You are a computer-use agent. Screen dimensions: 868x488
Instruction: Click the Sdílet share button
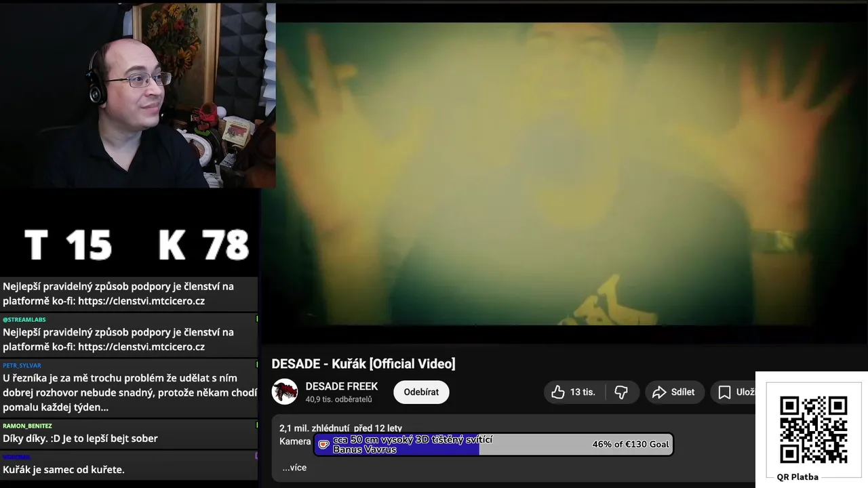tap(673, 392)
